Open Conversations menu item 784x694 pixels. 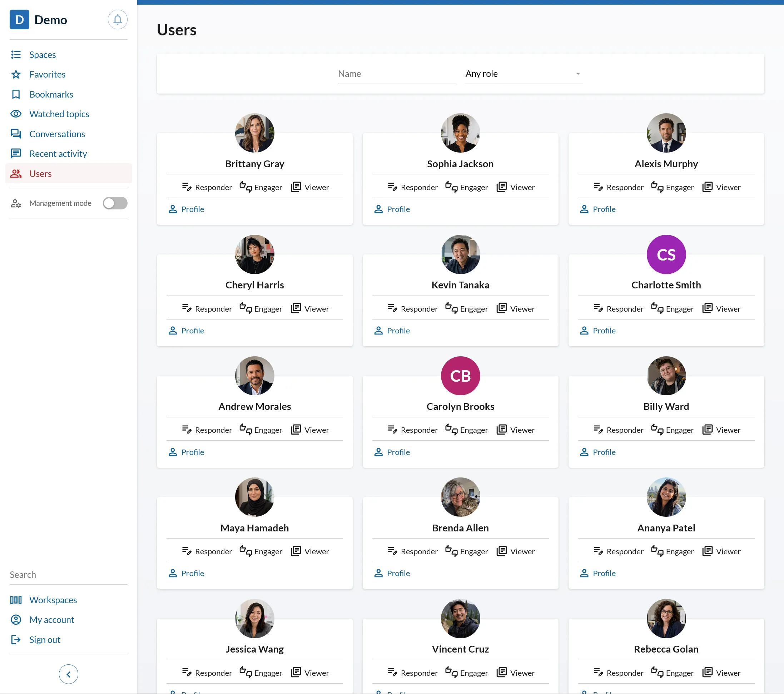click(x=57, y=134)
